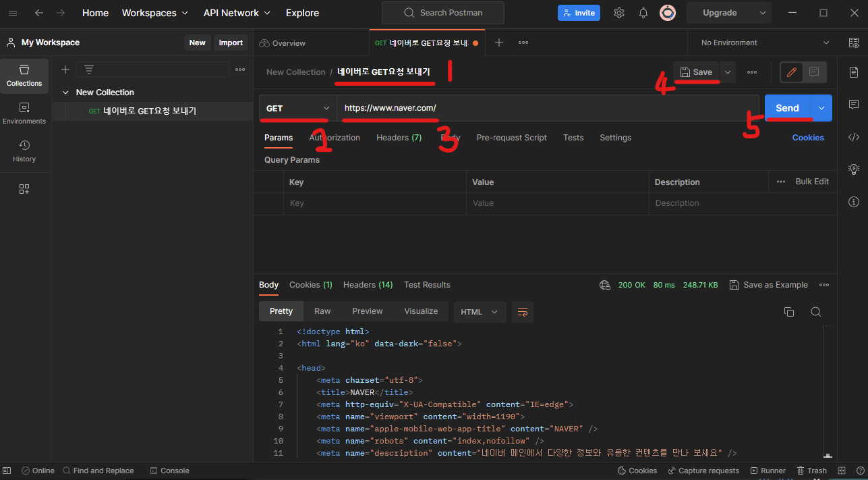This screenshot has width=868, height=480.
Task: Open the hamburger main menu
Action: 13,13
